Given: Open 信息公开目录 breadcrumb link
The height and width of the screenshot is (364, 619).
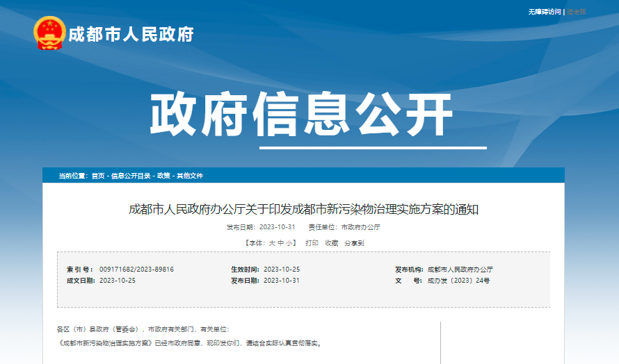Looking at the screenshot, I should 131,176.
